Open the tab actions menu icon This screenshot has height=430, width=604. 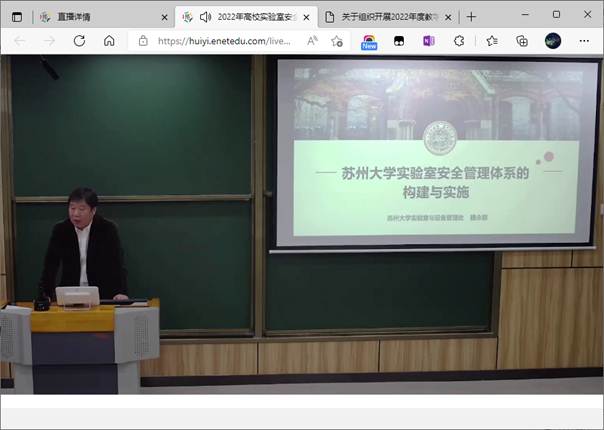[x=16, y=16]
